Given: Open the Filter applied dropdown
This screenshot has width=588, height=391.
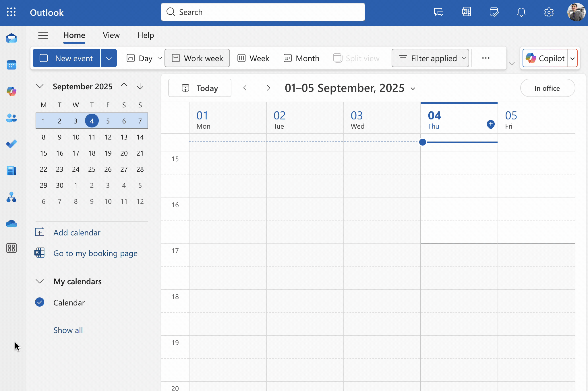Looking at the screenshot, I should tap(430, 58).
